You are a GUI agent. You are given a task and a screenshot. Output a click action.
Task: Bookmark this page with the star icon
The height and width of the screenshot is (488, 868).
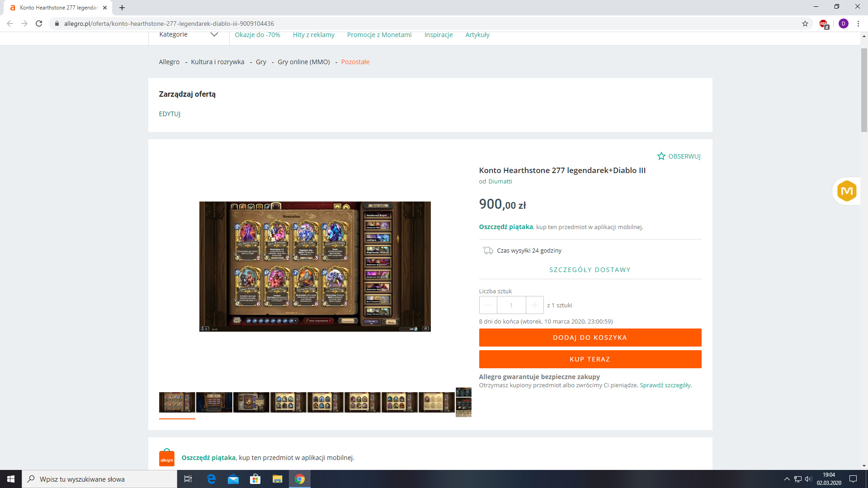[805, 23]
